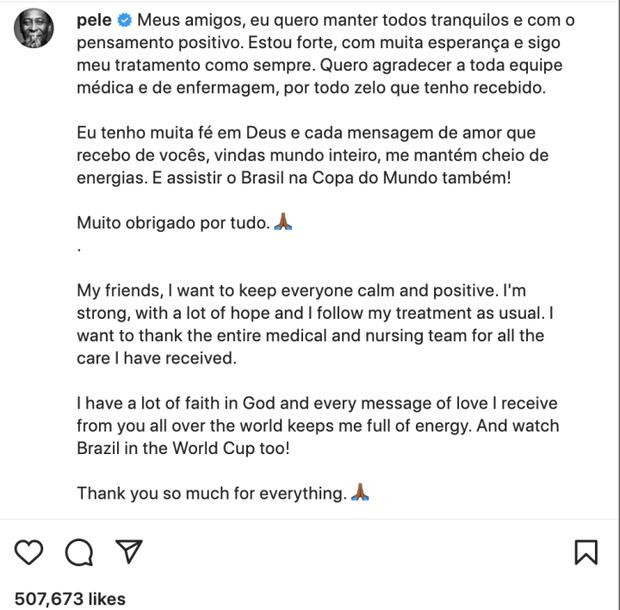
Task: Click the line 'Muito obrigado por tudo.'
Action: tap(172, 222)
